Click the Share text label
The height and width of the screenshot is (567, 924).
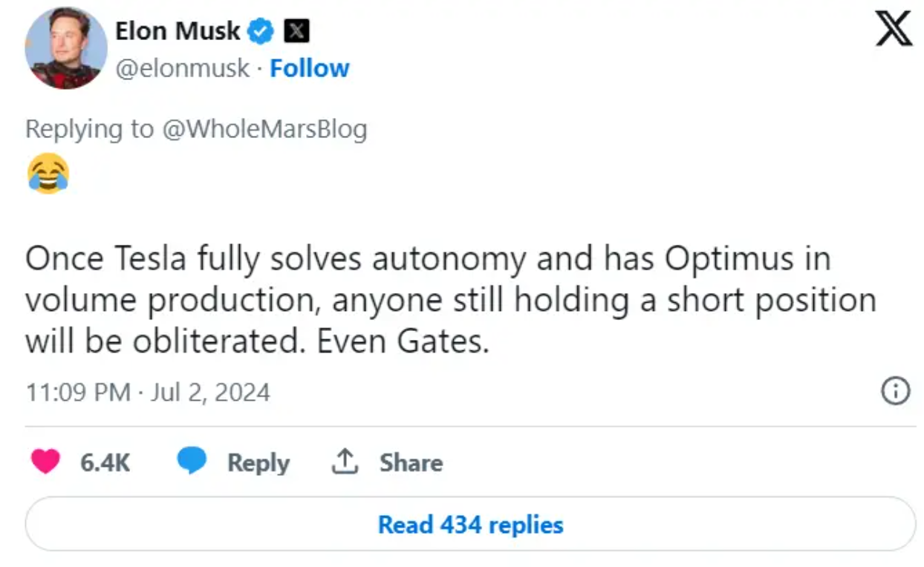click(411, 463)
